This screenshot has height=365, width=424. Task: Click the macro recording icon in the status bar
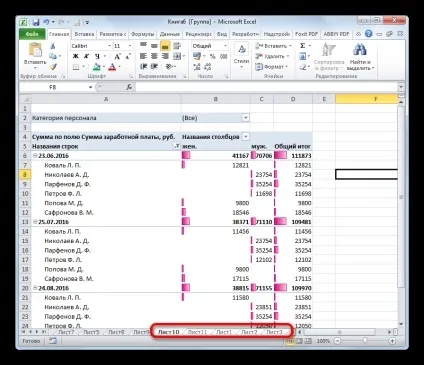point(53,341)
